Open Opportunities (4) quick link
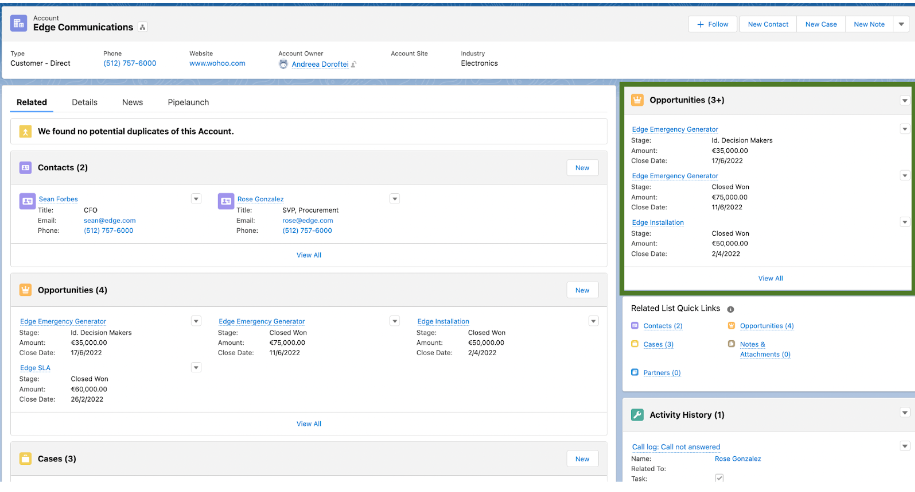Viewport: 915px width, 492px height. pyautogui.click(x=767, y=326)
